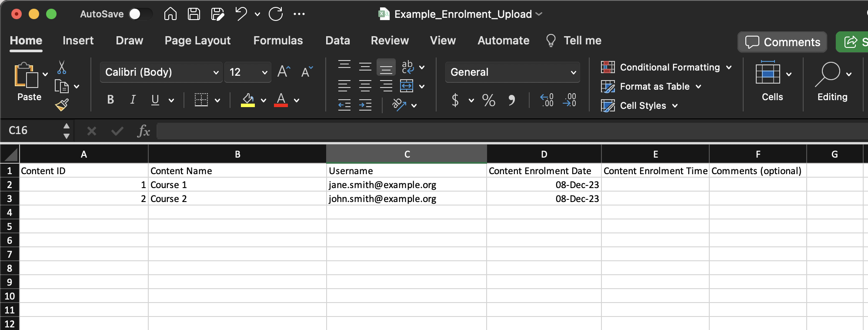
Task: Apply yellow fill color bucket
Action: pos(248,100)
